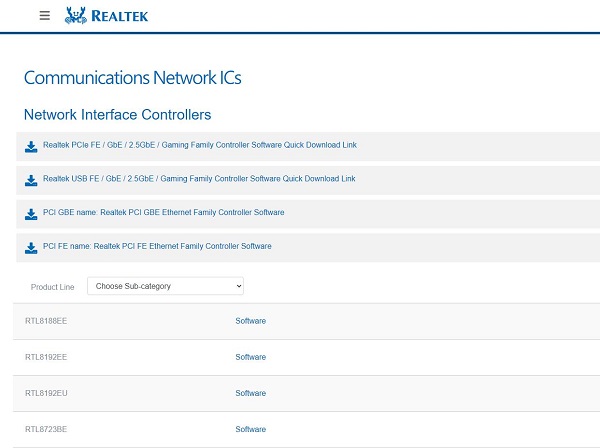
Task: Open Software link for RTL8192EU
Action: [x=251, y=393]
